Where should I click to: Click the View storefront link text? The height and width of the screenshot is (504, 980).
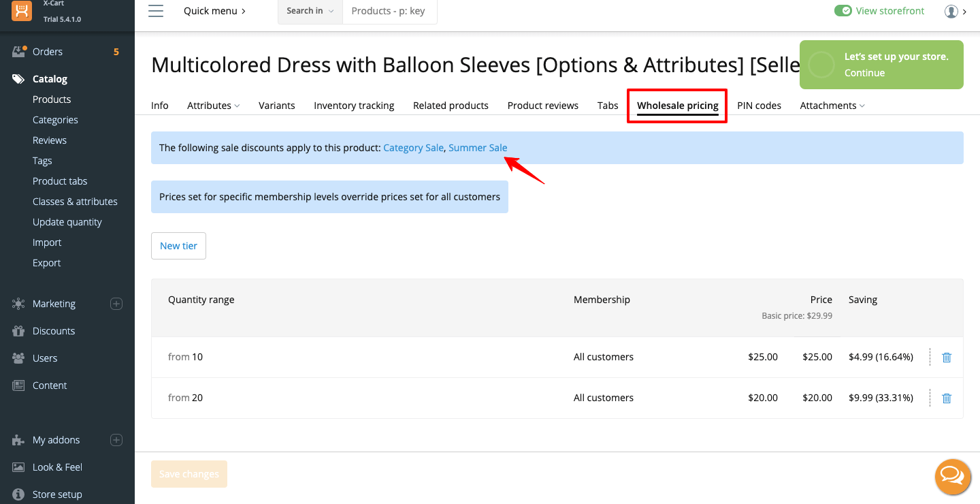(890, 11)
